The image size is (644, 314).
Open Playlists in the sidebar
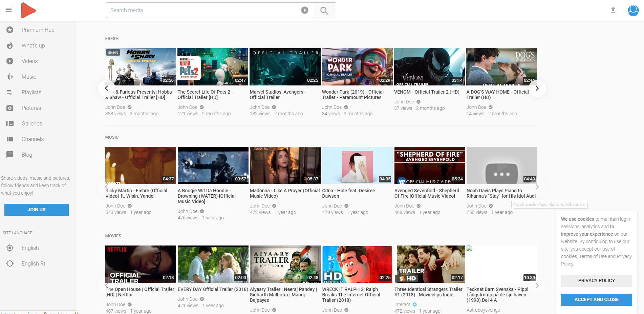(31, 92)
